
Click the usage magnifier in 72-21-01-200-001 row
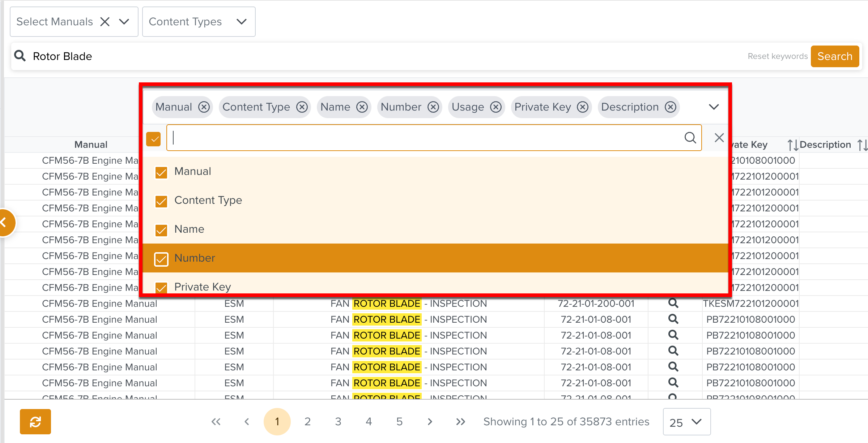[673, 303]
